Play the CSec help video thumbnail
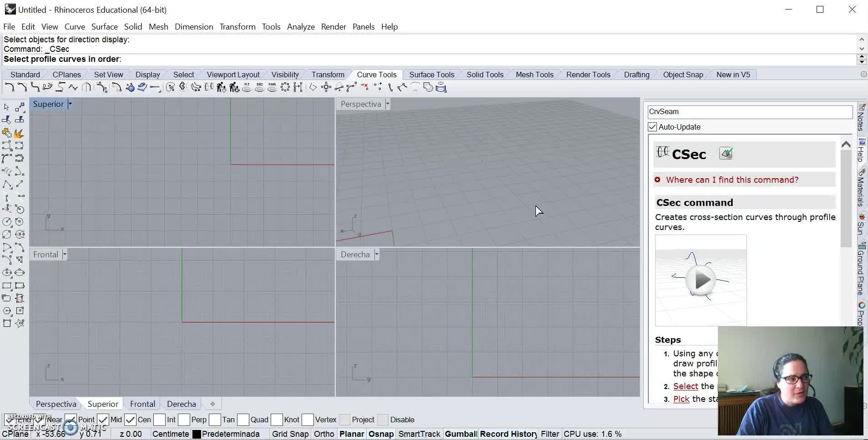 click(x=701, y=280)
